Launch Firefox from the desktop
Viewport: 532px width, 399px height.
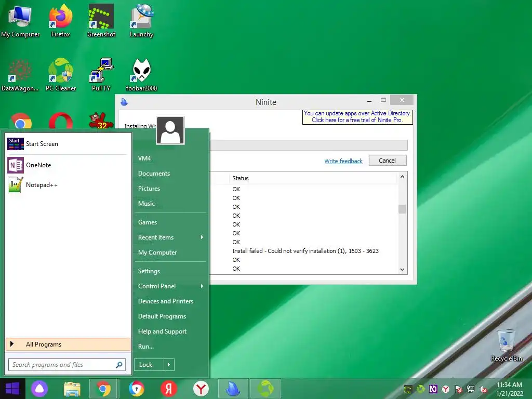tap(61, 21)
